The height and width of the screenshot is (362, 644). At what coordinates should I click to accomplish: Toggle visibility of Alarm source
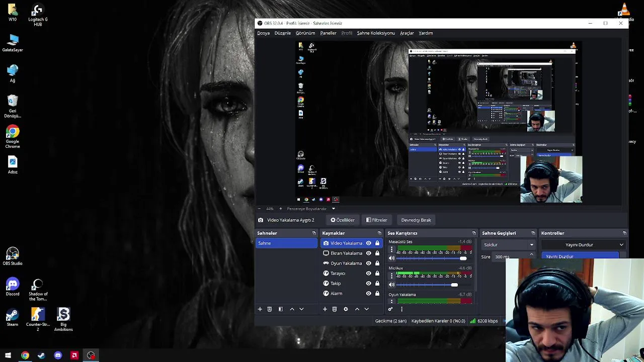(368, 294)
